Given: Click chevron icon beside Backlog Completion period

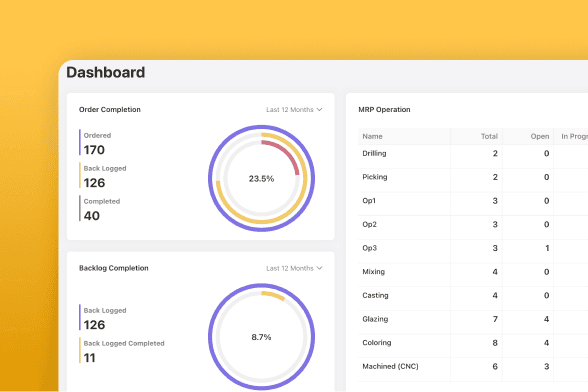Looking at the screenshot, I should [x=320, y=268].
